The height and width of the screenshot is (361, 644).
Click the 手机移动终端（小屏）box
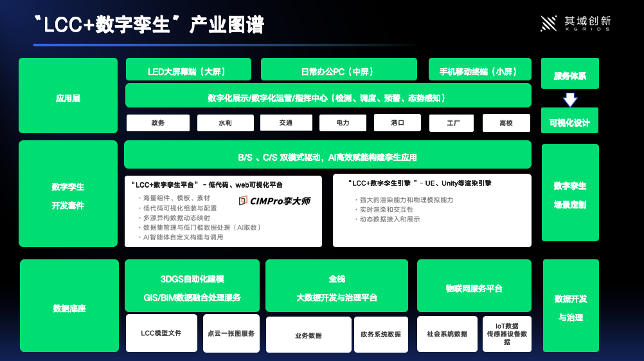pos(479,69)
